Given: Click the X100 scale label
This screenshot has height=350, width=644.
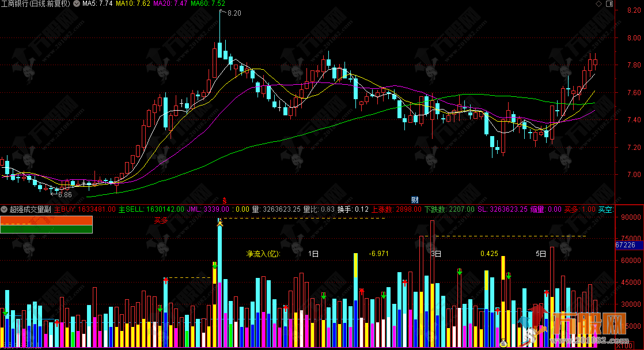Looking at the screenshot, I should (624, 347).
